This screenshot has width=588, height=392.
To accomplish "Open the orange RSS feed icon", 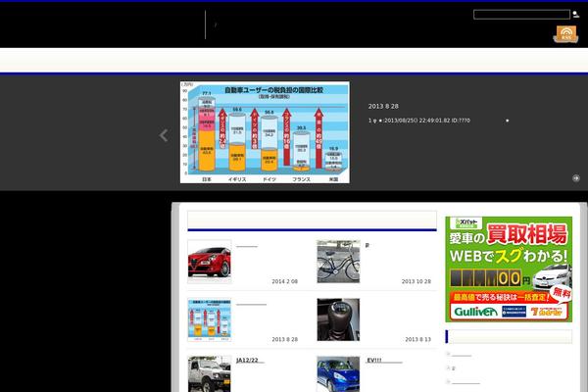I will pyautogui.click(x=565, y=34).
